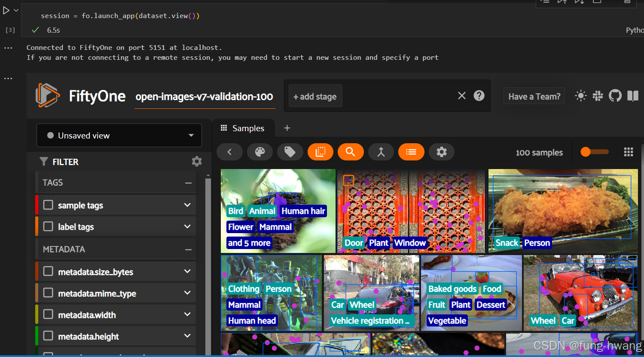Expand the metadata.mime_type filter
The width and height of the screenshot is (644, 357).
pos(187,292)
